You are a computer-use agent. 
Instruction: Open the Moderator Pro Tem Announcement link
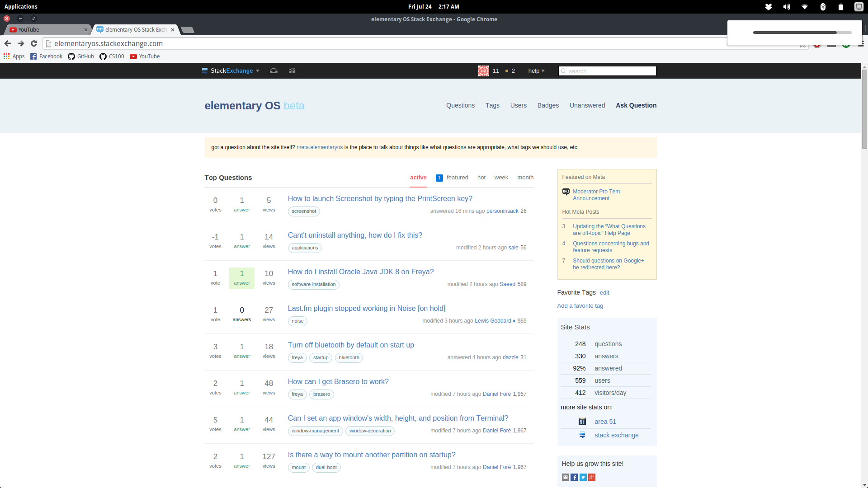(596, 195)
